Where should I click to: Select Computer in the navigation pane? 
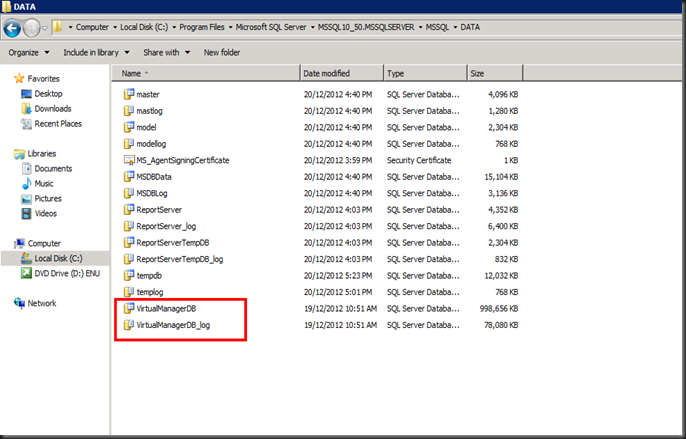coord(44,243)
